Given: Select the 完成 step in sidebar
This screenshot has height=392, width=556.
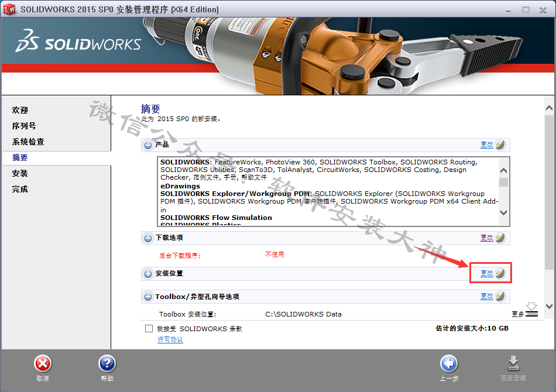Looking at the screenshot, I should pyautogui.click(x=20, y=189).
